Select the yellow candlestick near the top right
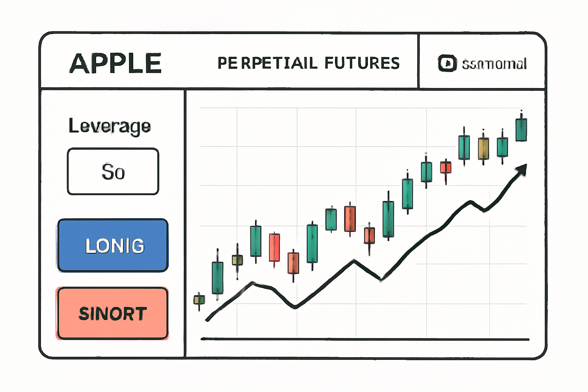Image resolution: width=588 pixels, height=392 pixels. (x=483, y=149)
